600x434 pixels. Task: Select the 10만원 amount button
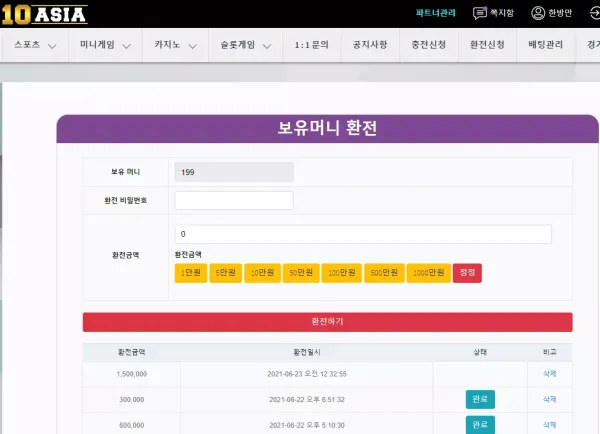262,273
